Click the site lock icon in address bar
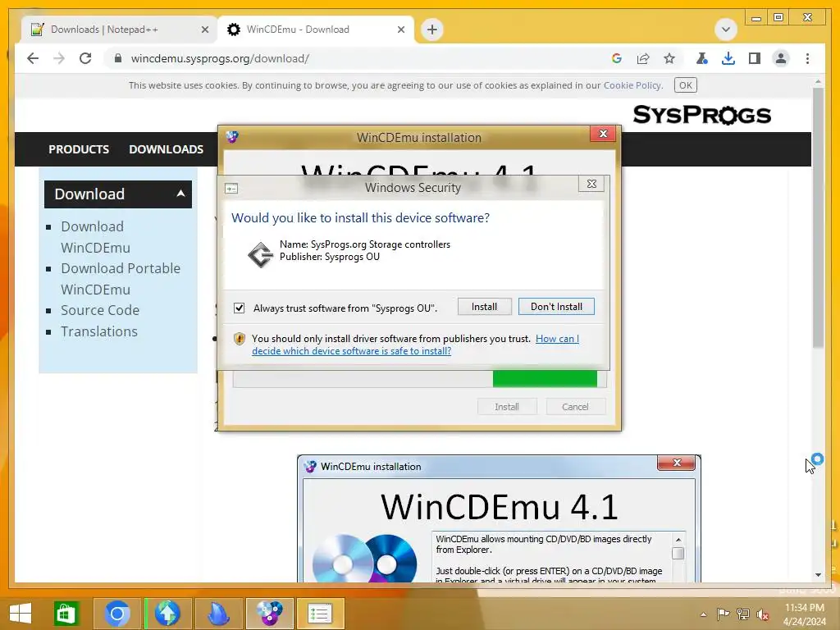The height and width of the screenshot is (630, 840). (x=118, y=58)
